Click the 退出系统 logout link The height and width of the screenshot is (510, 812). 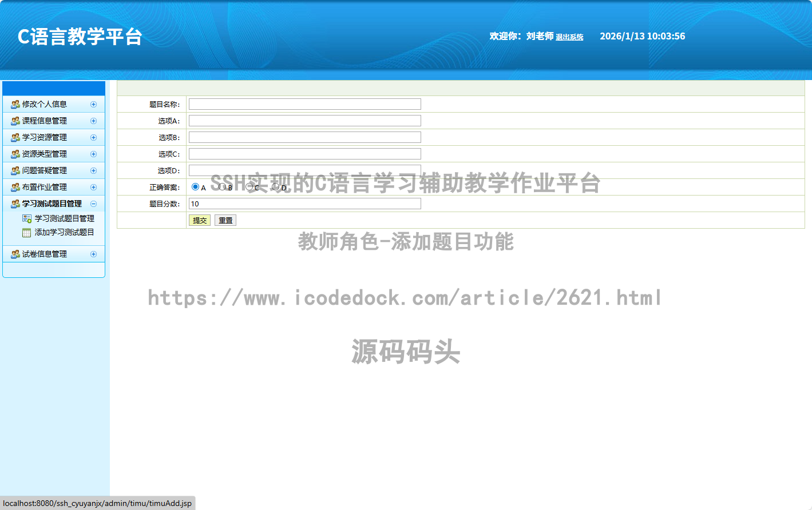(x=569, y=37)
